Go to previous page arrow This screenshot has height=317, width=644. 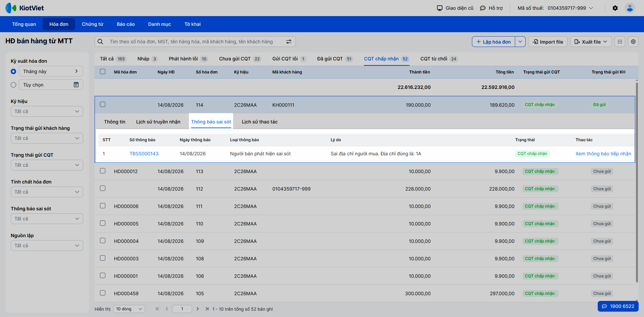[167, 309]
